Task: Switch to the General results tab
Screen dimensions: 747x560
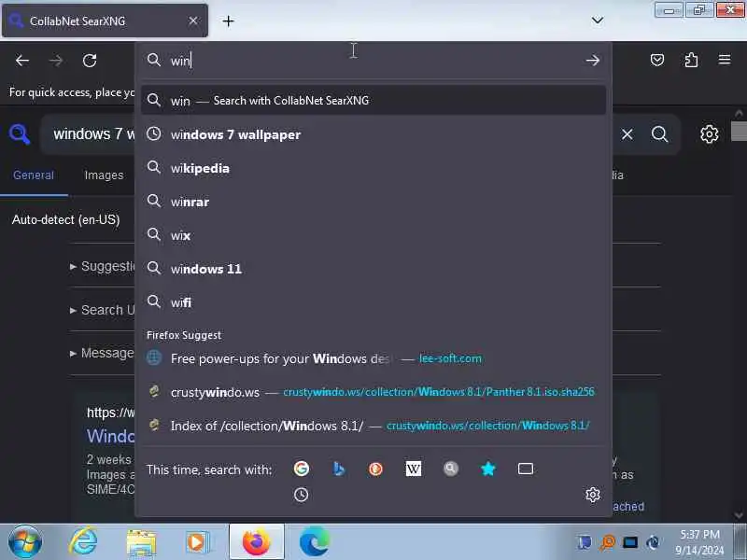Action: click(34, 175)
